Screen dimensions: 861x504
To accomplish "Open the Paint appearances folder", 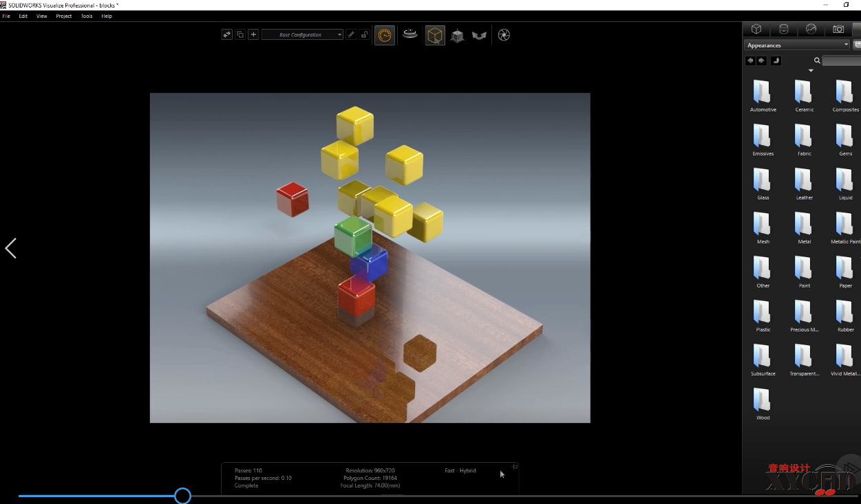I will click(x=804, y=271).
